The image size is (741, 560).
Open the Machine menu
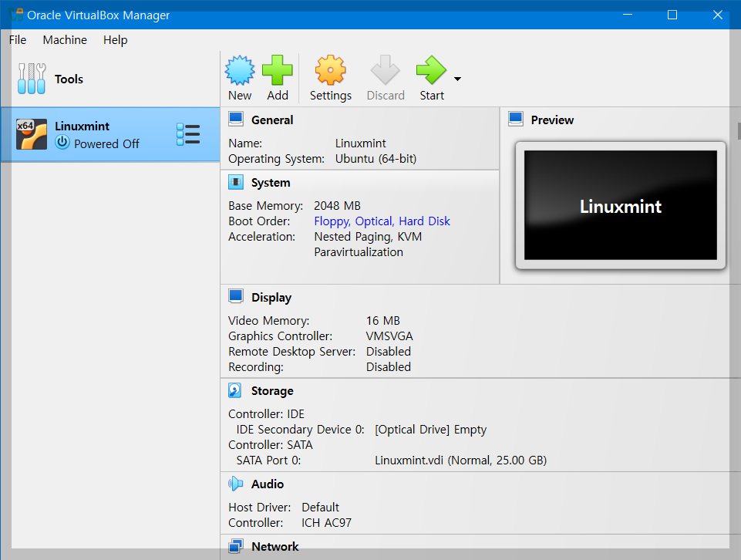point(65,39)
